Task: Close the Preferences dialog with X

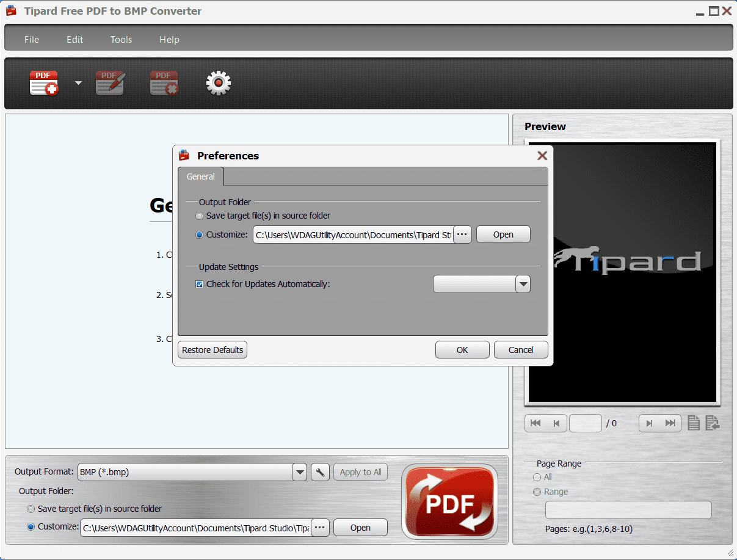Action: (x=542, y=156)
